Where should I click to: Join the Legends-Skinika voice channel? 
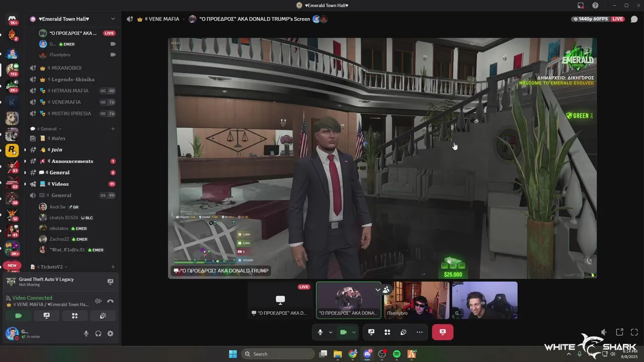[72, 79]
